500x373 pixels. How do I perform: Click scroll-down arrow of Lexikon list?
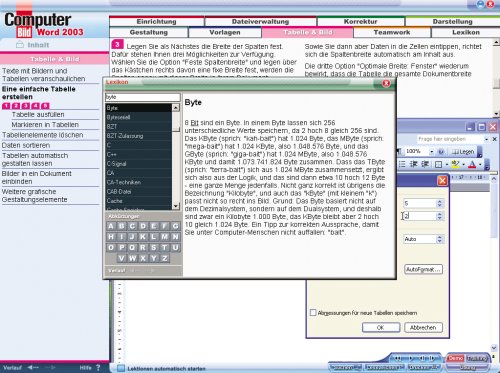[176, 206]
